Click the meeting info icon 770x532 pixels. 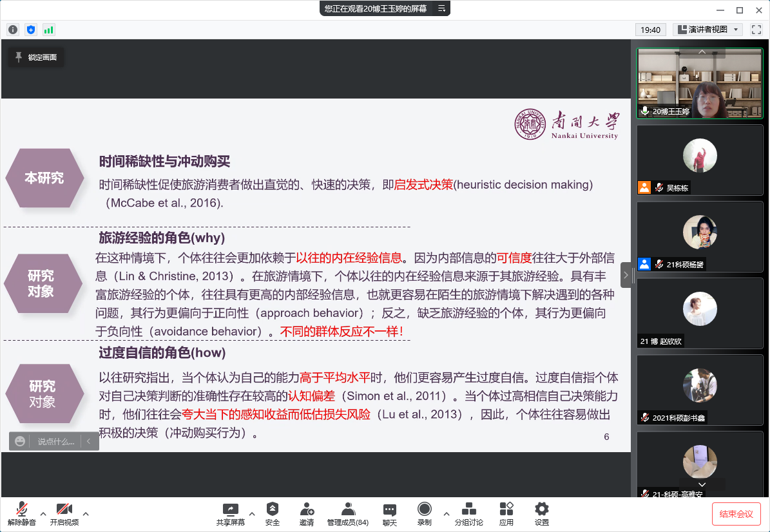coord(13,30)
